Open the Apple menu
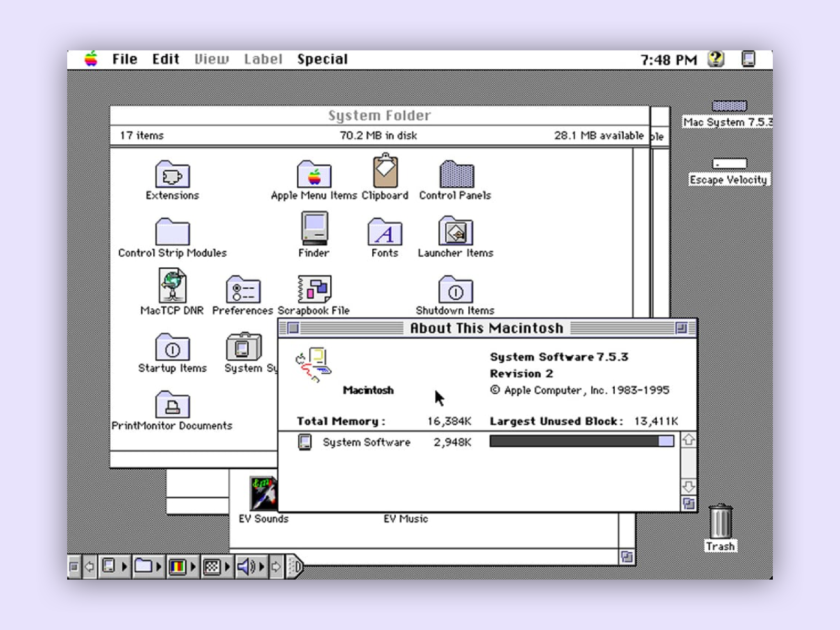The height and width of the screenshot is (630, 840). [x=91, y=59]
